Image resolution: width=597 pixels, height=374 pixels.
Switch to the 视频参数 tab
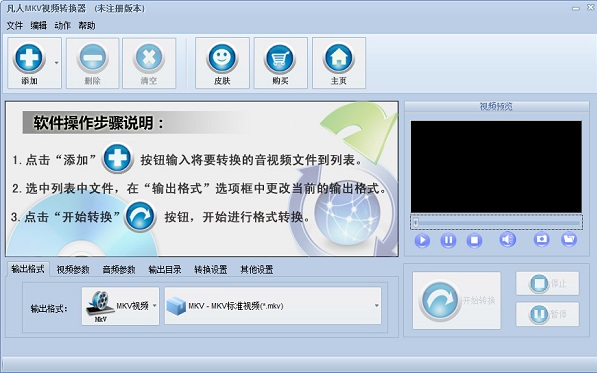point(73,270)
